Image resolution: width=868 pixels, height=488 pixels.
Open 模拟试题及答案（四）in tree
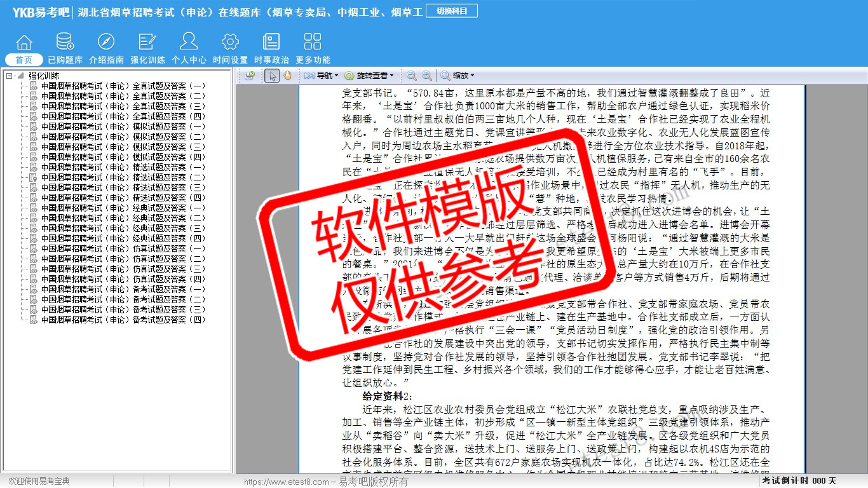123,157
